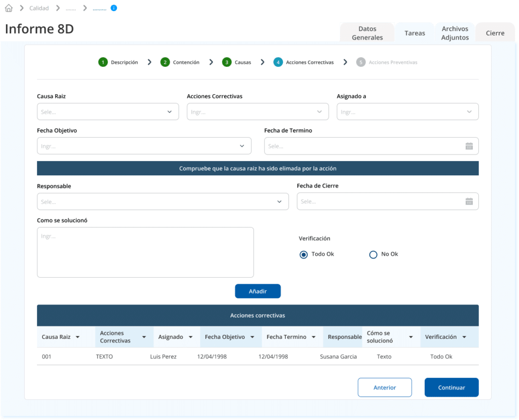Sort by Fecha Termino column arrow

pos(313,337)
